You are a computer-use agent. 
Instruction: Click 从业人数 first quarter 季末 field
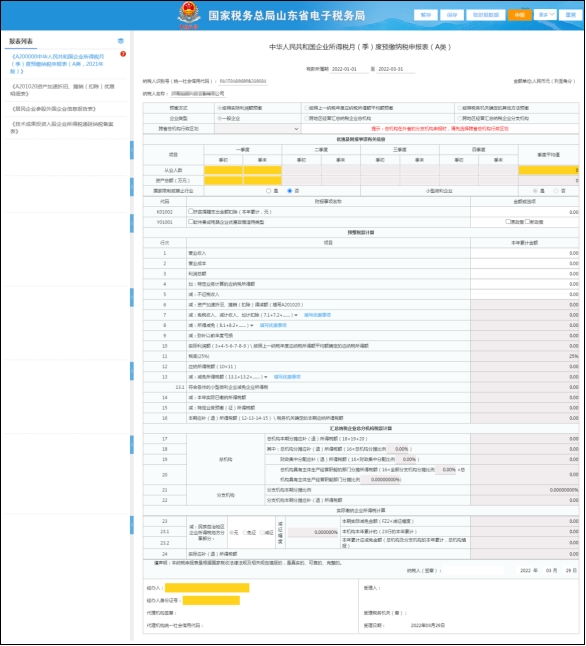point(263,170)
